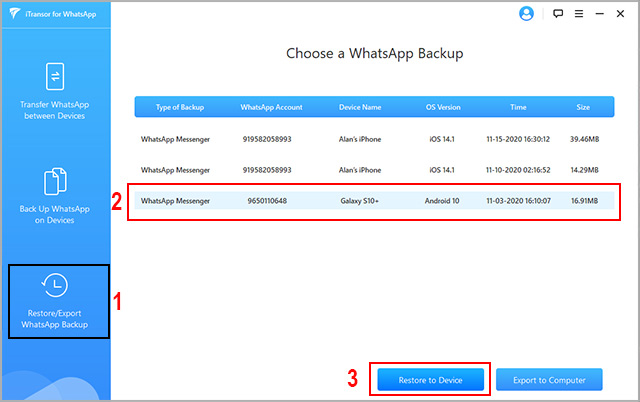This screenshot has width=640, height=402.
Task: Click Alan's iPhone in 14.29MB row
Action: tap(360, 170)
